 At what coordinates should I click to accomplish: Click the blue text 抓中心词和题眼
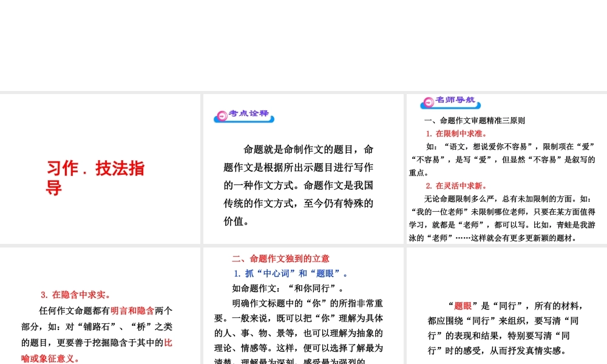point(290,273)
